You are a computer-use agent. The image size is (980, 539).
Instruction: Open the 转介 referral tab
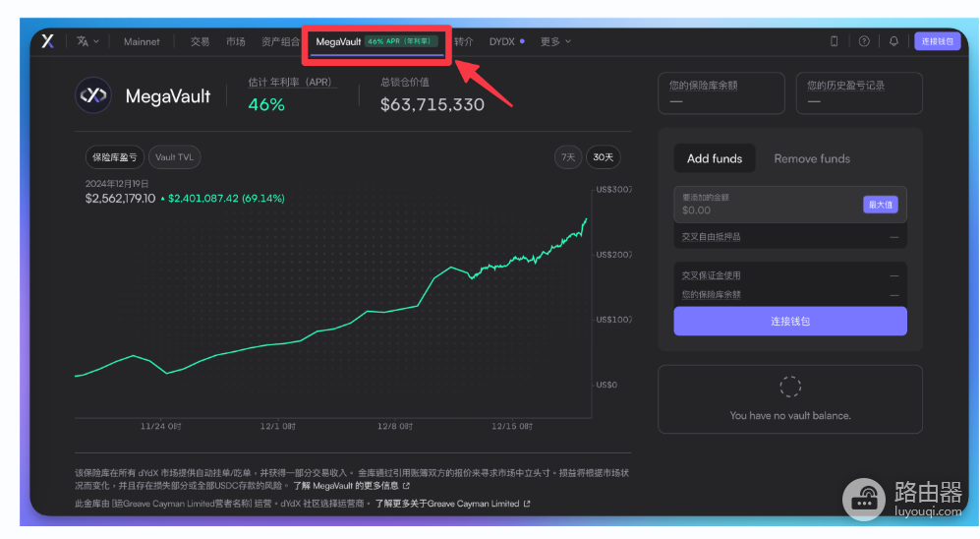[464, 42]
